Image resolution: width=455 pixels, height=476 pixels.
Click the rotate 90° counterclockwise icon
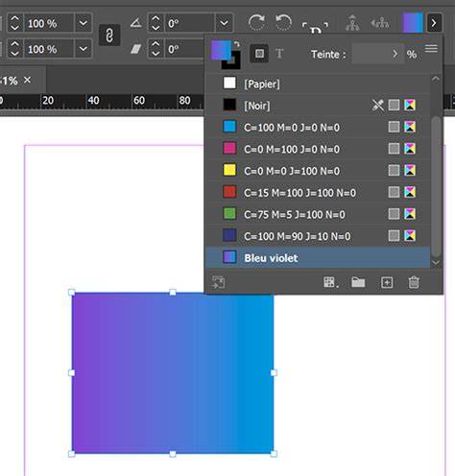point(284,23)
